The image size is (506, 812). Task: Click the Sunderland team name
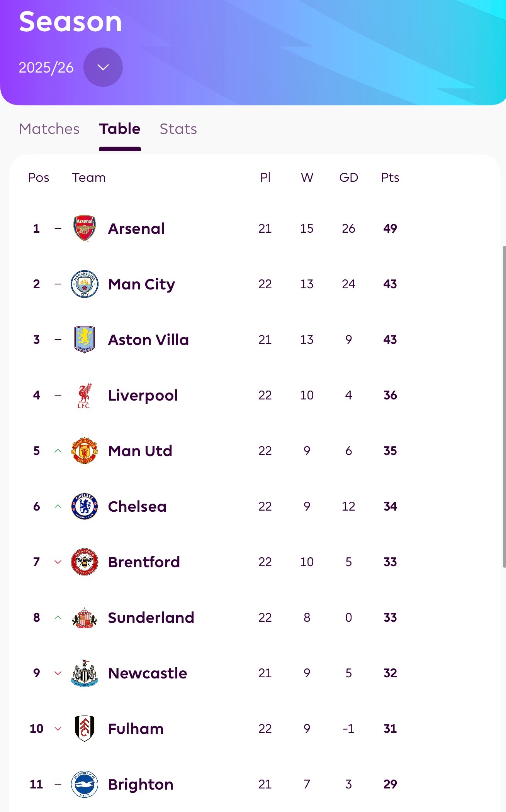click(x=151, y=617)
